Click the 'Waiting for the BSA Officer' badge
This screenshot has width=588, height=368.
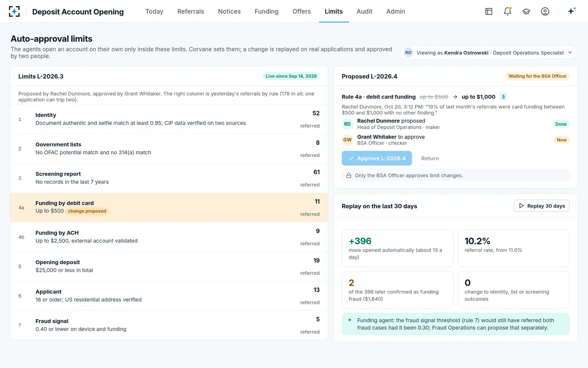click(x=537, y=76)
